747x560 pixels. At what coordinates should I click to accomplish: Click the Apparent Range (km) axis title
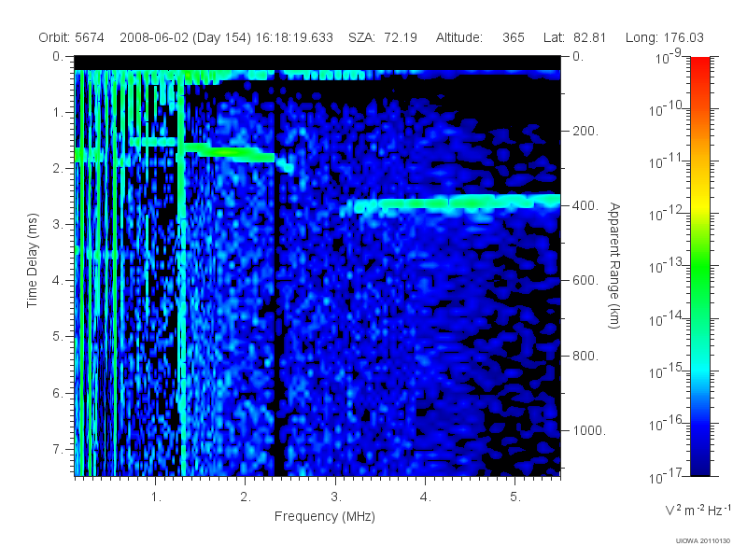[x=614, y=265]
